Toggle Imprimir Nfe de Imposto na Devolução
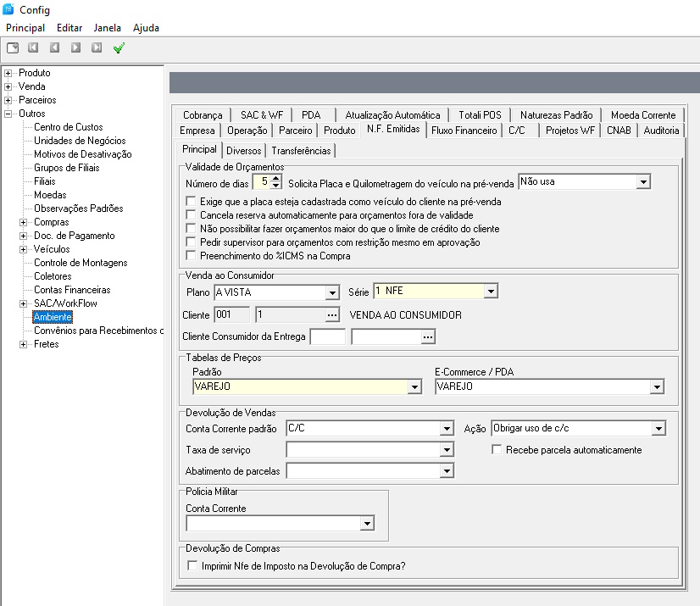This screenshot has width=700, height=606. [192, 566]
